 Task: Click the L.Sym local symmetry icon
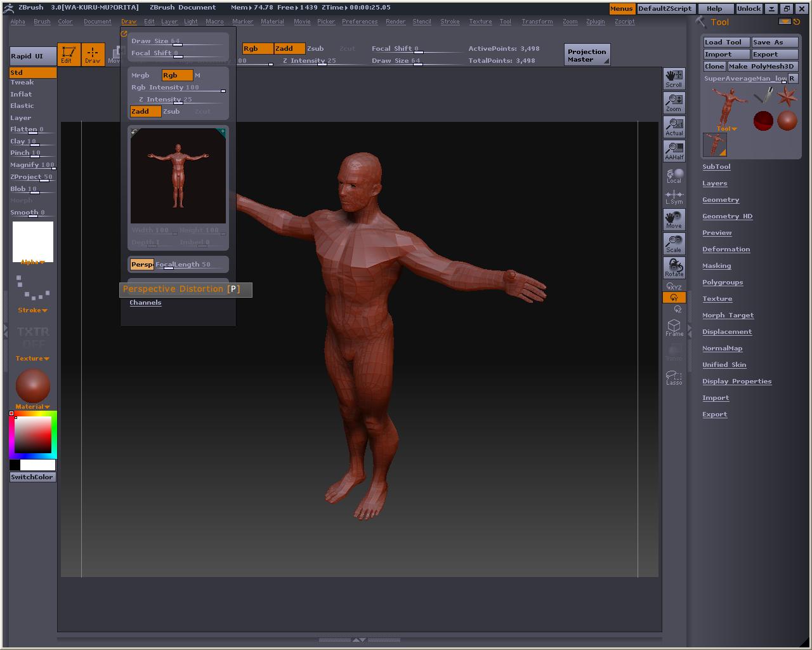point(674,197)
